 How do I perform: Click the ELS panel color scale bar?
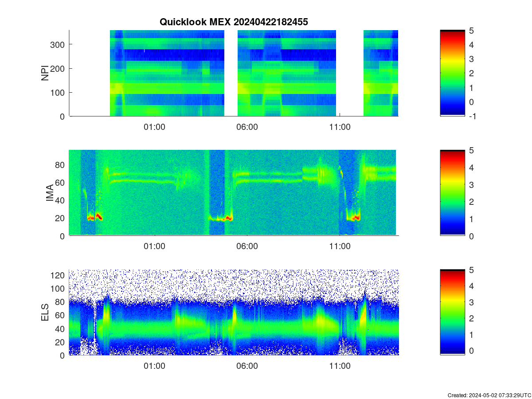click(x=452, y=312)
